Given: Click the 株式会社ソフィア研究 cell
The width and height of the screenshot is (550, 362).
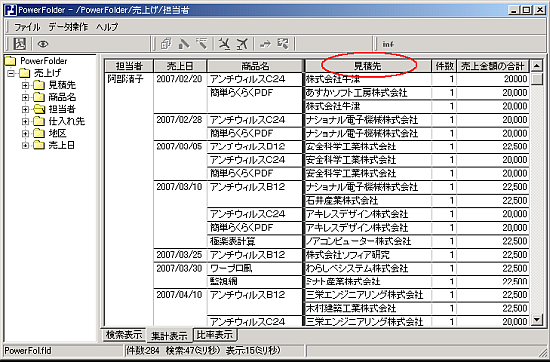Looking at the screenshot, I should (x=368, y=255).
